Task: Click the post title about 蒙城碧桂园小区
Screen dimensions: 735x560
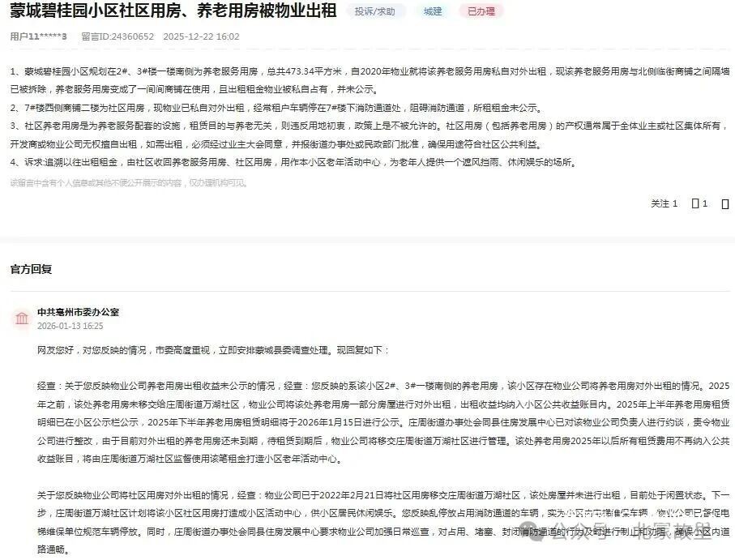Action: pos(172,11)
